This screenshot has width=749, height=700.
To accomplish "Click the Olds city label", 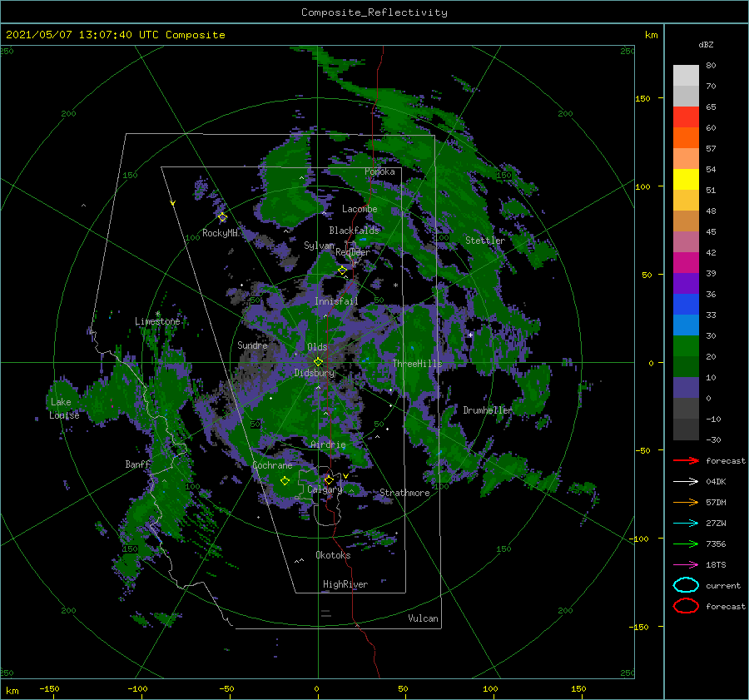I will click(x=317, y=347).
